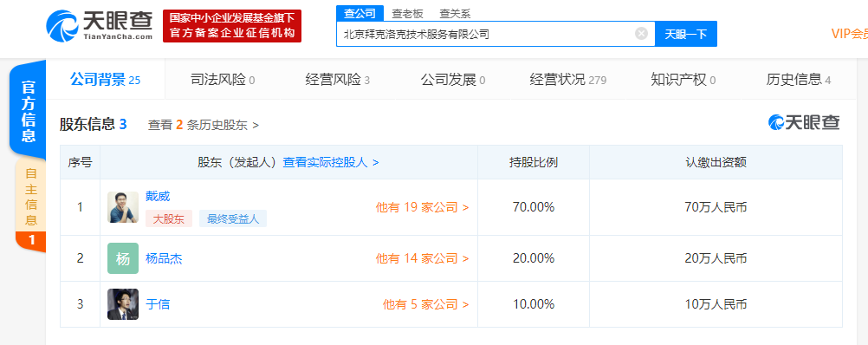Expand 查看 2 条历史股东 link
The width and height of the screenshot is (868, 345).
pos(204,125)
